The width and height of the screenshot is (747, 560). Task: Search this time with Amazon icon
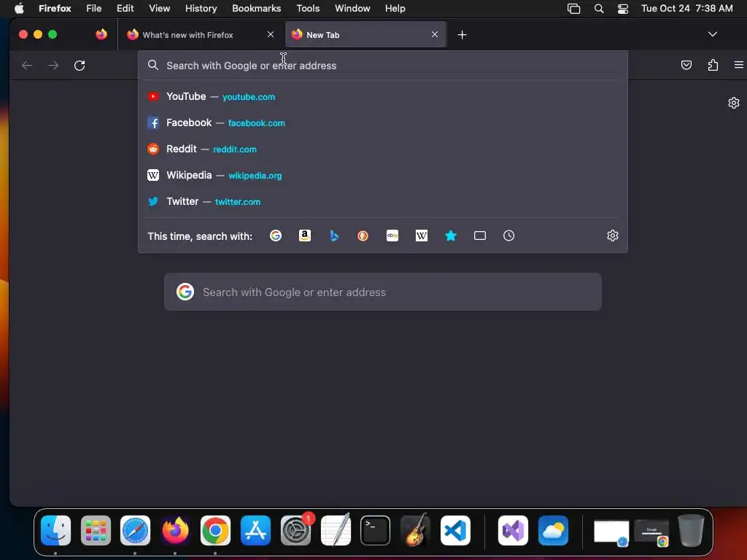click(x=305, y=236)
